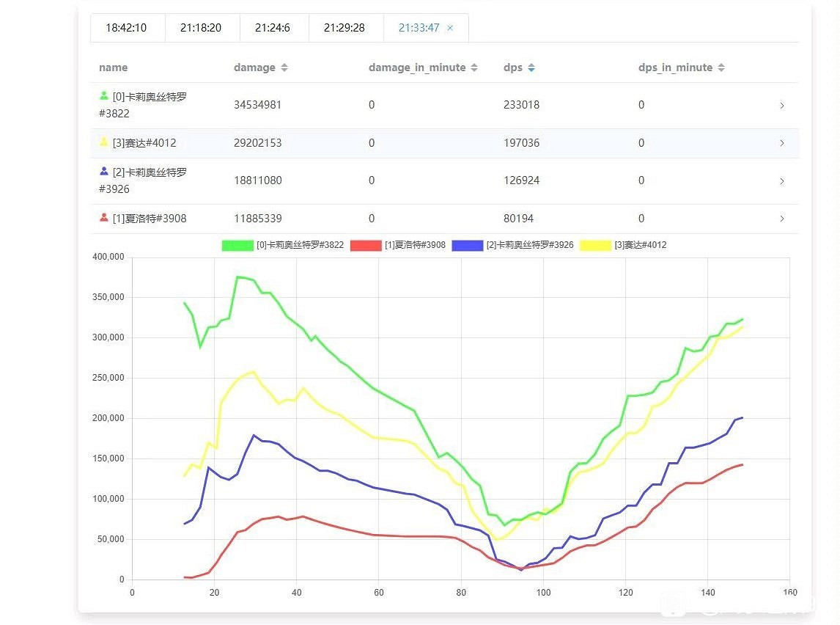This screenshot has width=840, height=625.
Task: Sort by damage_in_minute column arrows
Action: click(x=474, y=67)
